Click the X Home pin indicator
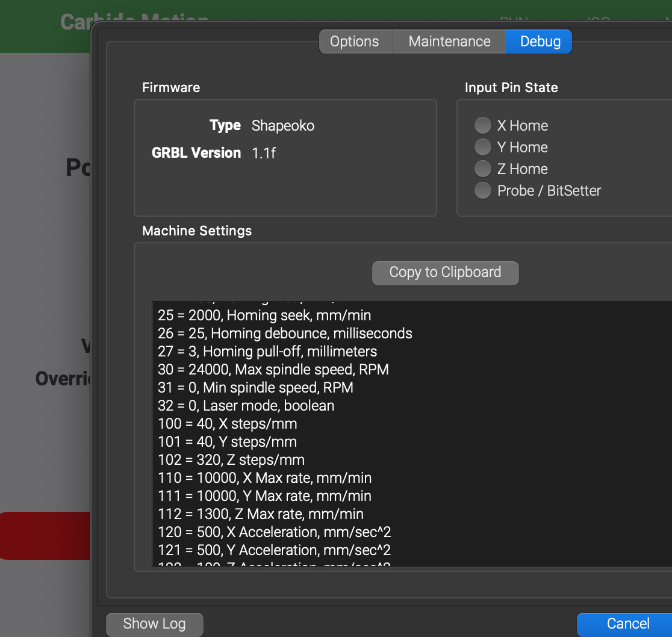Screen dimensions: 672x637 [483, 126]
